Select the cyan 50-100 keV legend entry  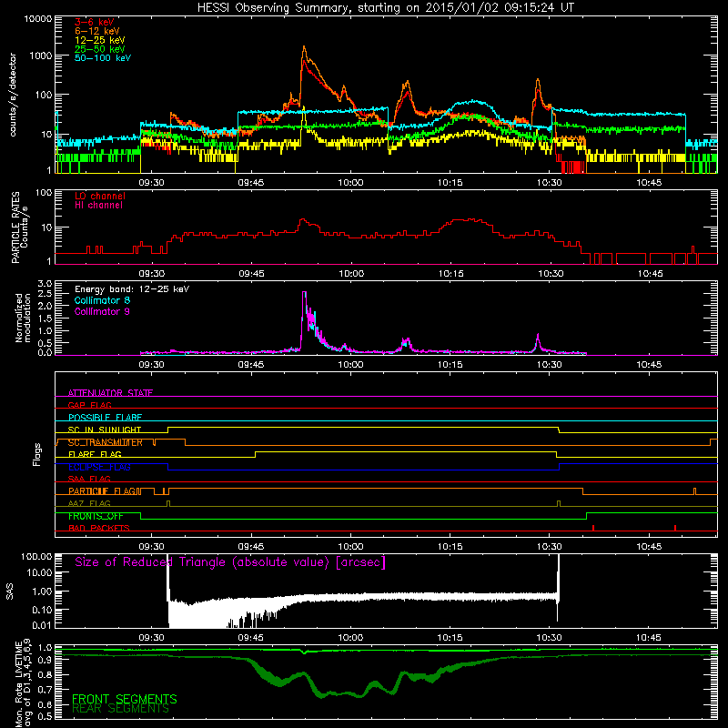click(103, 58)
